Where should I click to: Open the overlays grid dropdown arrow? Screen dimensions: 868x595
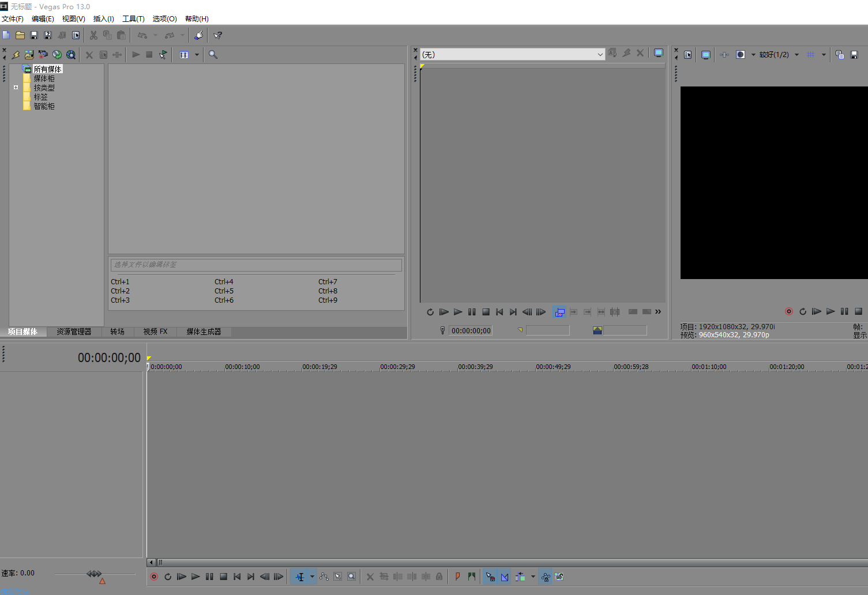pyautogui.click(x=824, y=55)
